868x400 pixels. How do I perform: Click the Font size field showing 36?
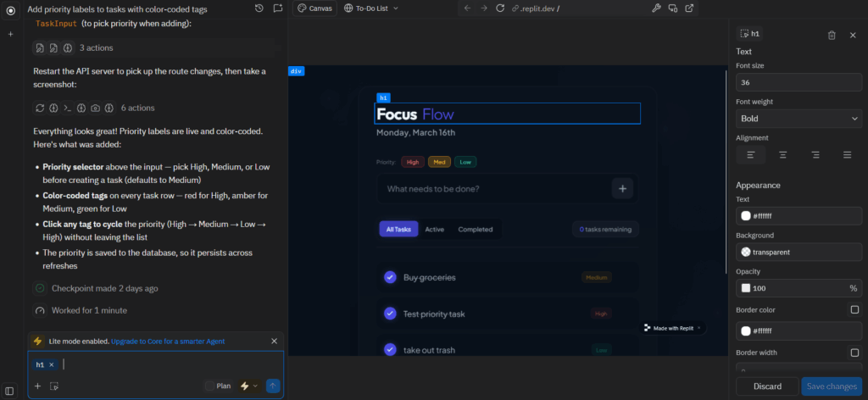(x=798, y=82)
